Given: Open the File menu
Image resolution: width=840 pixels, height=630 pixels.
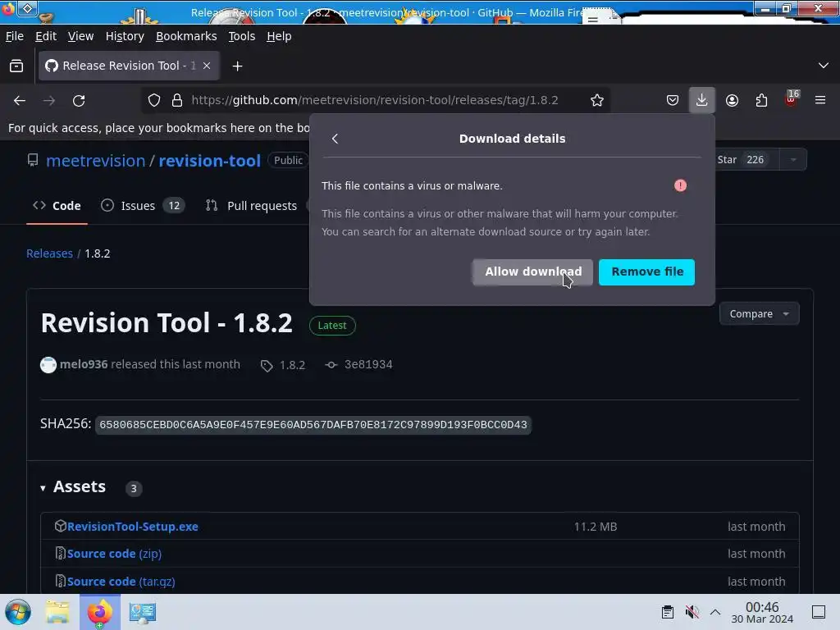Looking at the screenshot, I should (15, 36).
